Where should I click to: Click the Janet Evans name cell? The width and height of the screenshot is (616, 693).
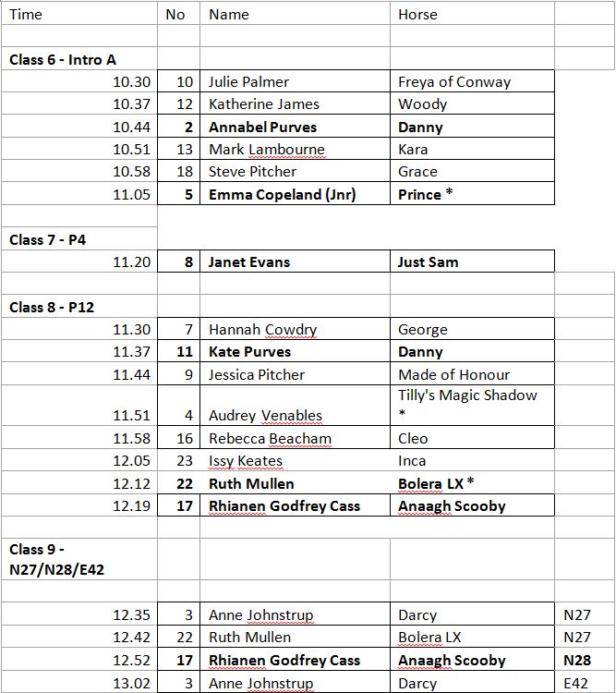coord(249,261)
